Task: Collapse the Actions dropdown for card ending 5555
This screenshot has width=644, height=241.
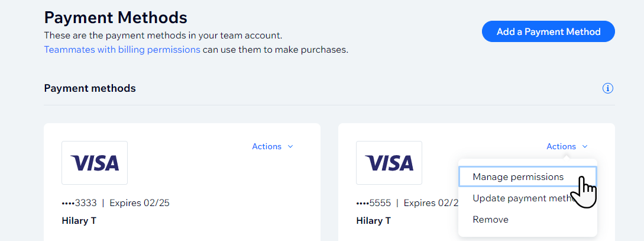Action: pos(567,146)
